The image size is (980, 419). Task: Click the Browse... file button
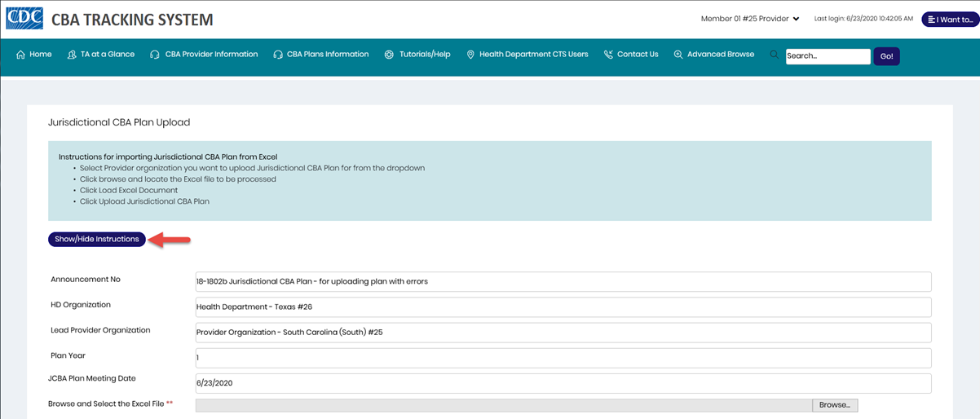click(x=834, y=405)
